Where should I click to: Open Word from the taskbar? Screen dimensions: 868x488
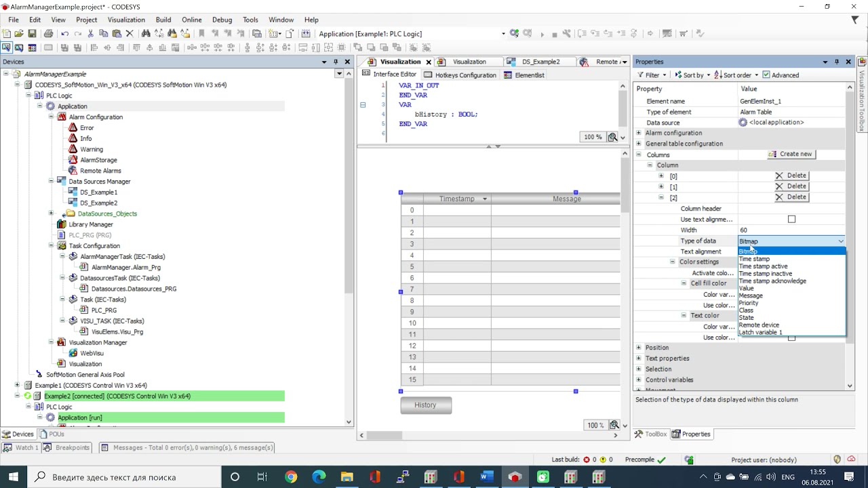(486, 477)
